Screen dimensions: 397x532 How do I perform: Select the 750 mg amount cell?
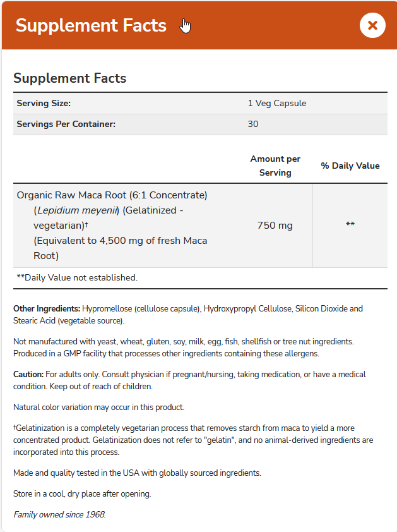pyautogui.click(x=275, y=226)
